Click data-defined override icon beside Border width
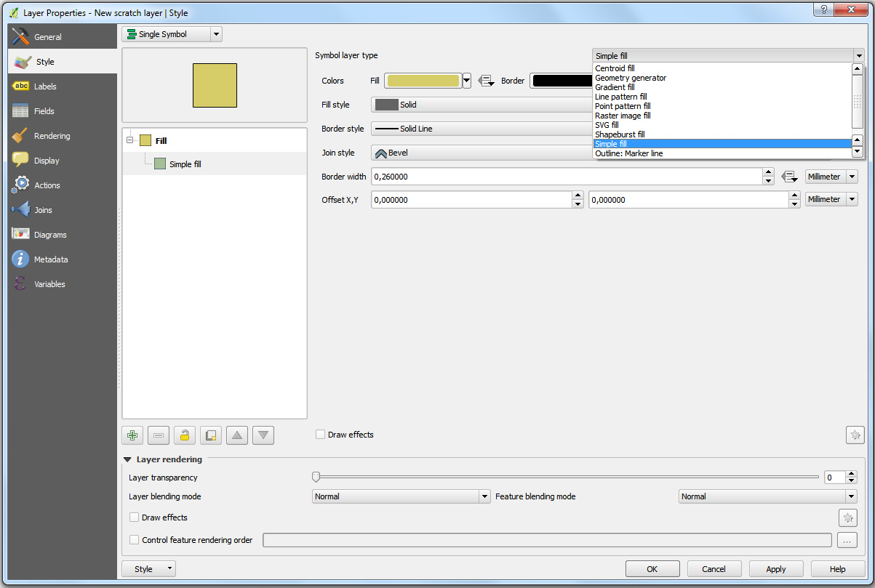Image resolution: width=875 pixels, height=588 pixels. 790,177
